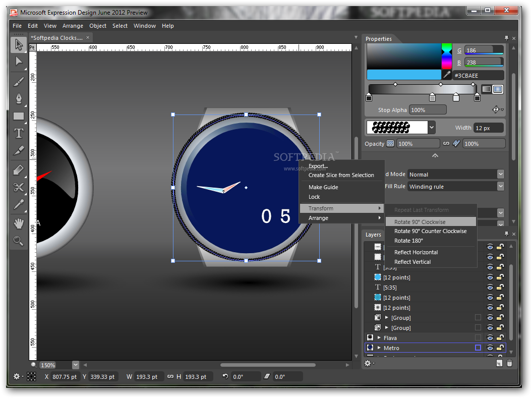This screenshot has height=398, width=532.
Task: Click the link icon between opacity fields
Action: 446,144
